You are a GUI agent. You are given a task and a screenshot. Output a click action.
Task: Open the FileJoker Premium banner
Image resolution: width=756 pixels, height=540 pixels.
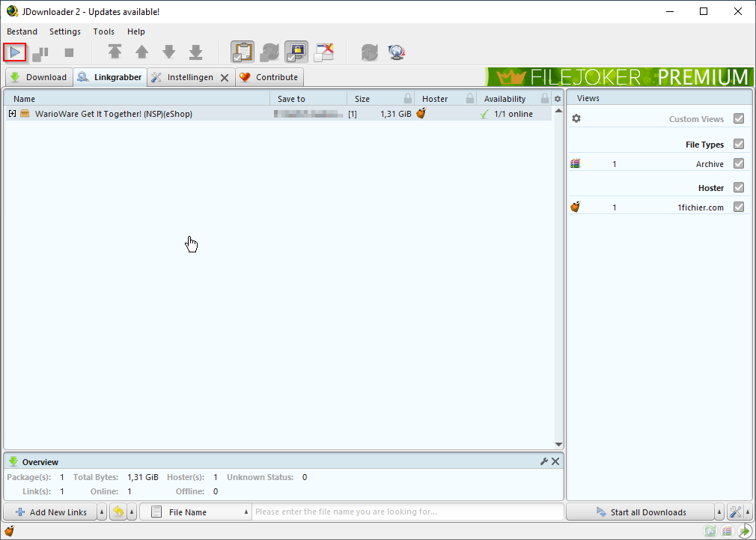(x=620, y=76)
